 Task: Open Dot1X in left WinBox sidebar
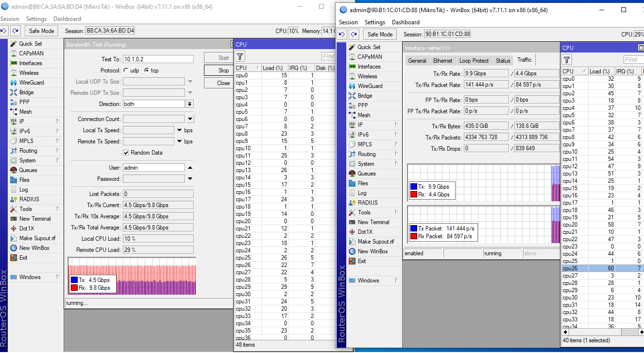tap(27, 229)
